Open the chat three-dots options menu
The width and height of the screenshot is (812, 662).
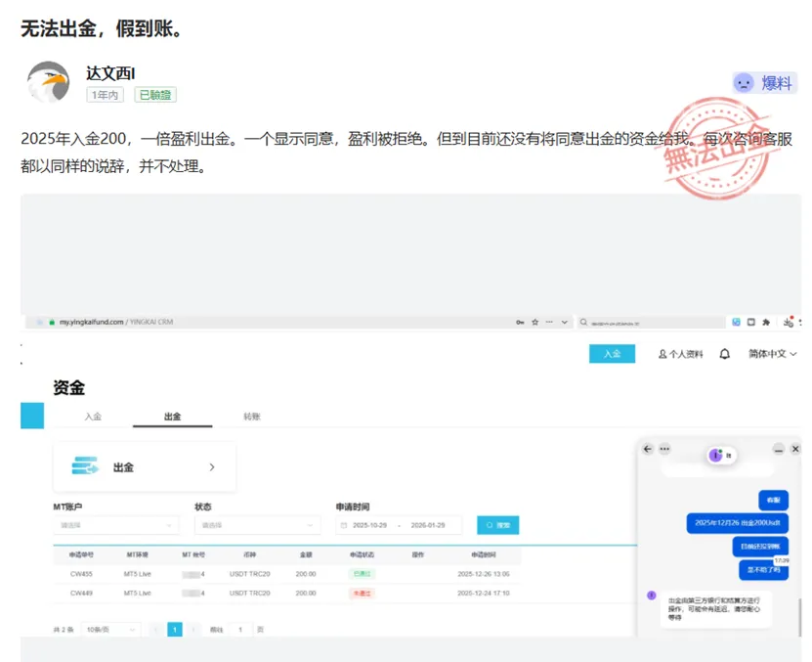pyautogui.click(x=664, y=449)
